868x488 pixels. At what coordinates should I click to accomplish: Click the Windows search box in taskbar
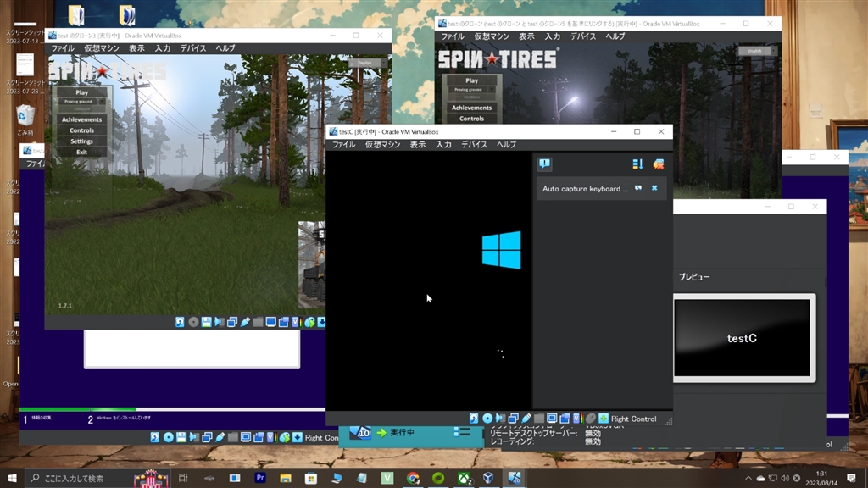(x=97, y=478)
